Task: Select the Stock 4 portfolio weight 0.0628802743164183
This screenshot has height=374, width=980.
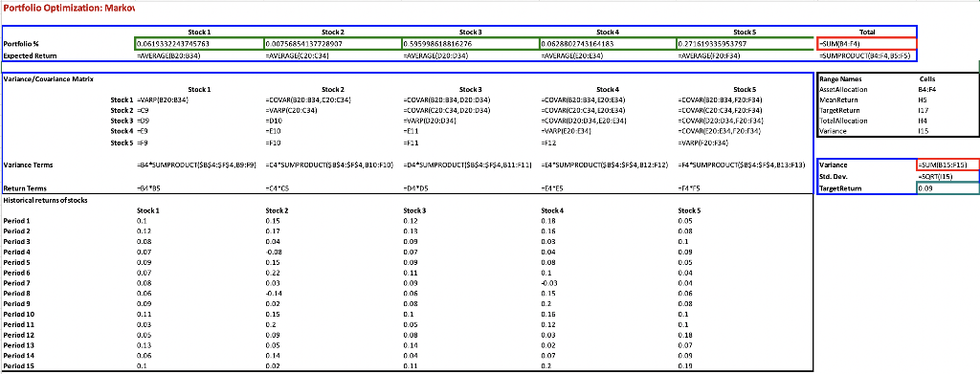Action: [x=608, y=44]
